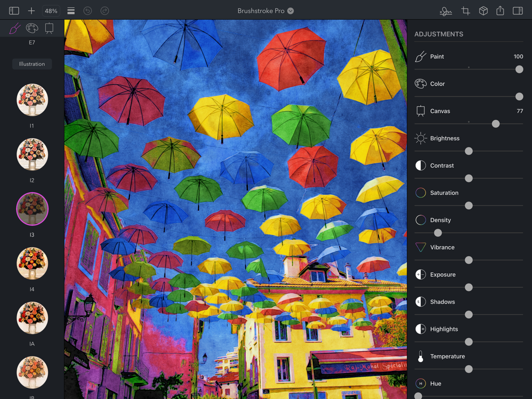Click the Undo arrow
This screenshot has width=532, height=399.
pyautogui.click(x=88, y=10)
